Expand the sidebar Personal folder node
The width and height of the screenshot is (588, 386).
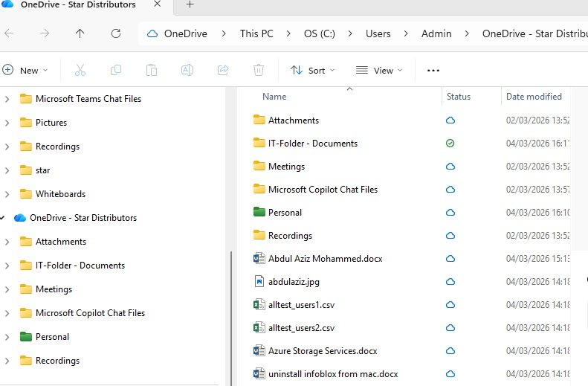click(7, 337)
